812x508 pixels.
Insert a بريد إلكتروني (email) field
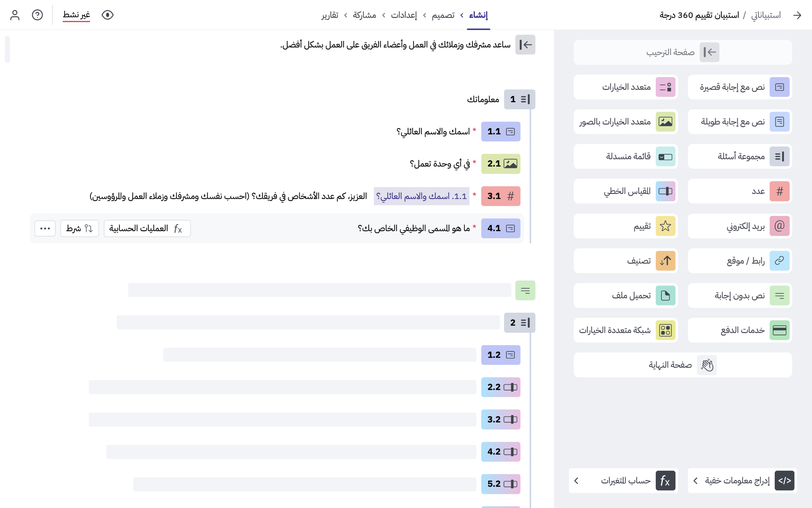tap(739, 226)
